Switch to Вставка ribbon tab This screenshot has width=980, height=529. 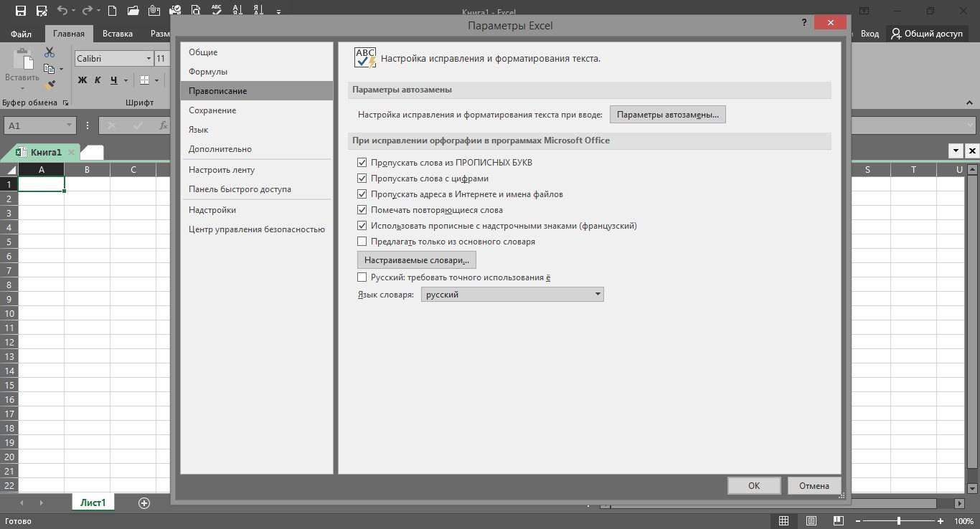click(x=118, y=34)
